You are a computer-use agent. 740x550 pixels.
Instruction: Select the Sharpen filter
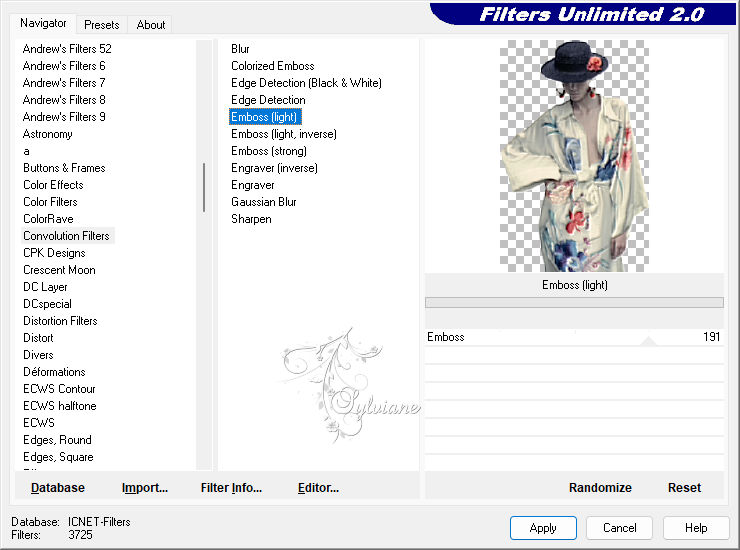[251, 219]
